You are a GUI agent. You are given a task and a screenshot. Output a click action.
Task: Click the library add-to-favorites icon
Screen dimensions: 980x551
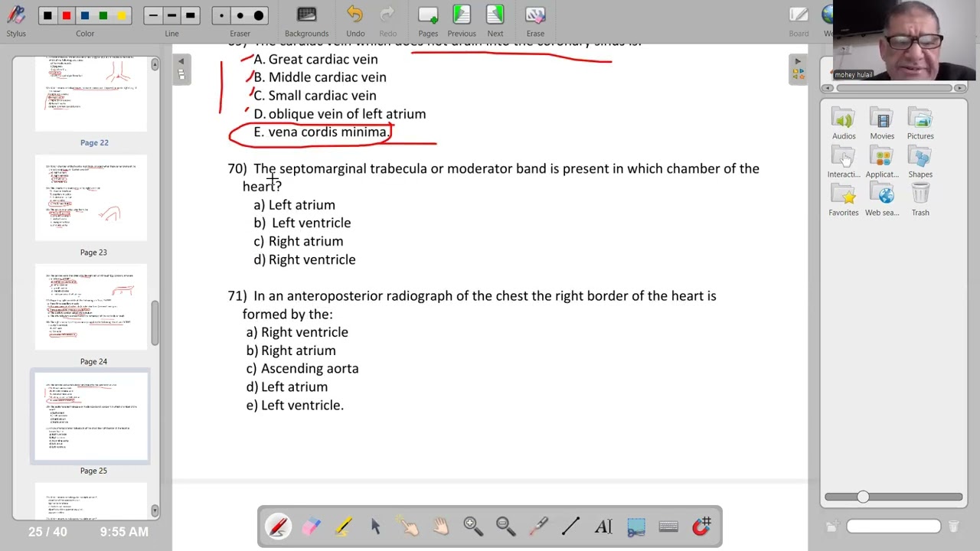click(x=832, y=527)
